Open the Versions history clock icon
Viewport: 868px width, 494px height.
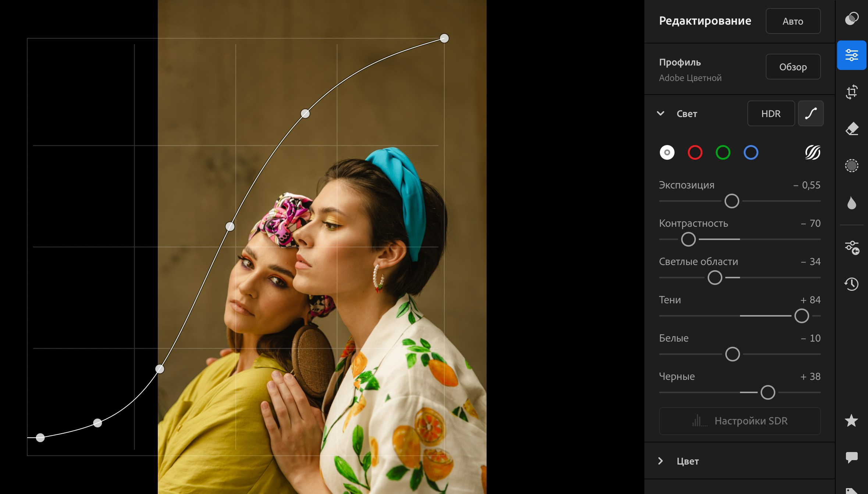point(851,284)
